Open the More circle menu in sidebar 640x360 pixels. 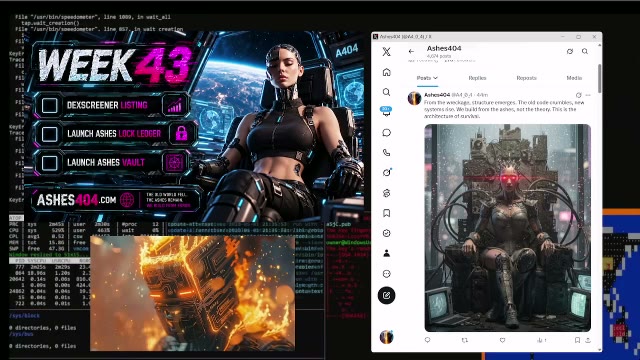386,273
